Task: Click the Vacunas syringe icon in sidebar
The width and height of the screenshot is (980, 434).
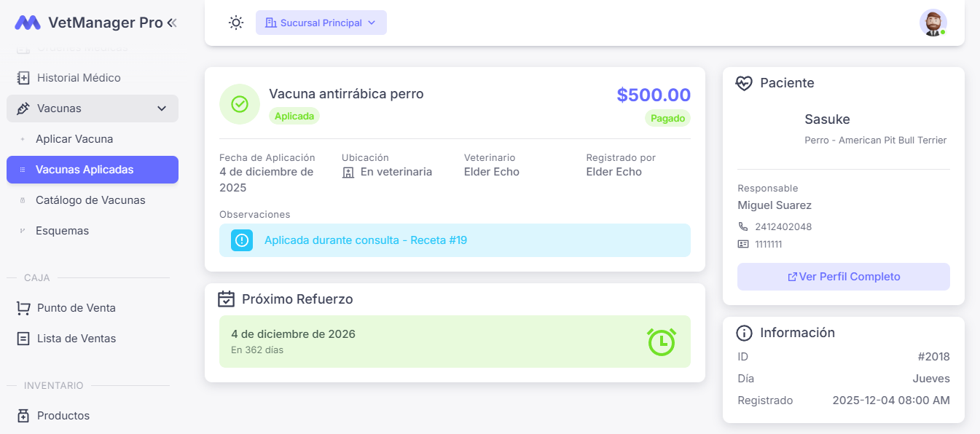Action: (22, 108)
